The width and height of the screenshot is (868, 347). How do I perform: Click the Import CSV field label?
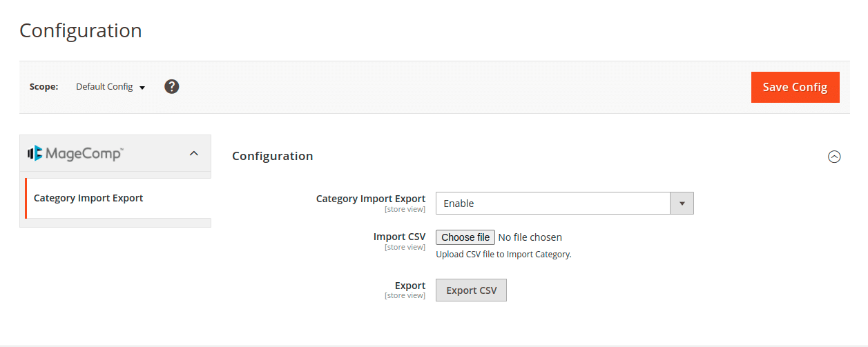(399, 237)
